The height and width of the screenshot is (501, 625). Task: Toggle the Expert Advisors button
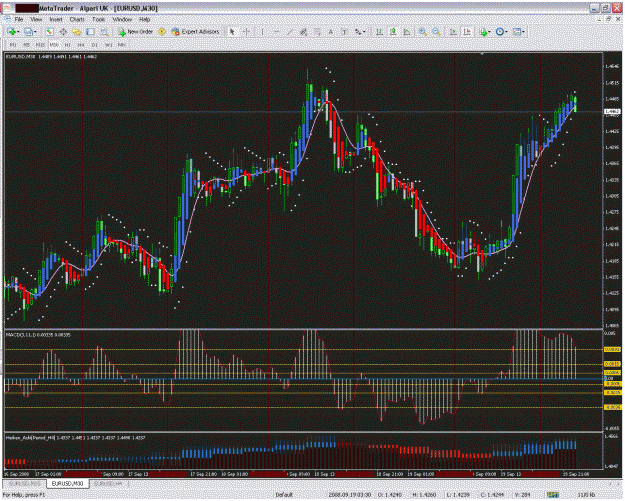pos(196,32)
